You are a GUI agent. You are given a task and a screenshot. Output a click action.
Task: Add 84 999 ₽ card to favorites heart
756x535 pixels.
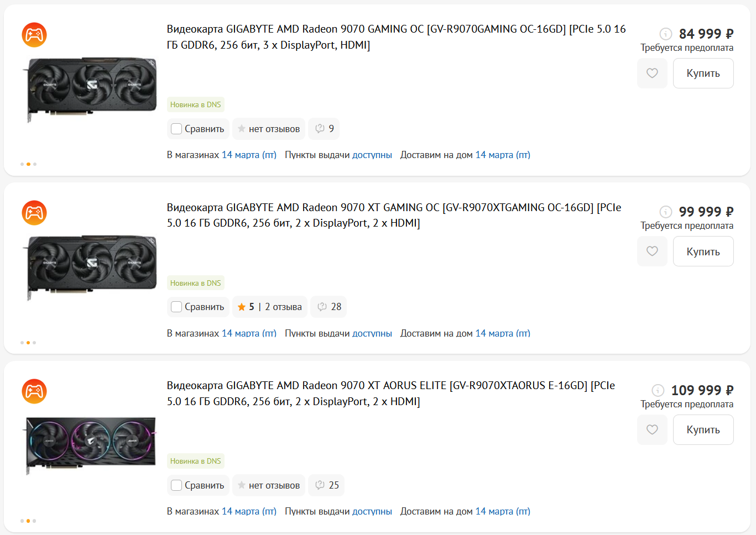click(652, 73)
